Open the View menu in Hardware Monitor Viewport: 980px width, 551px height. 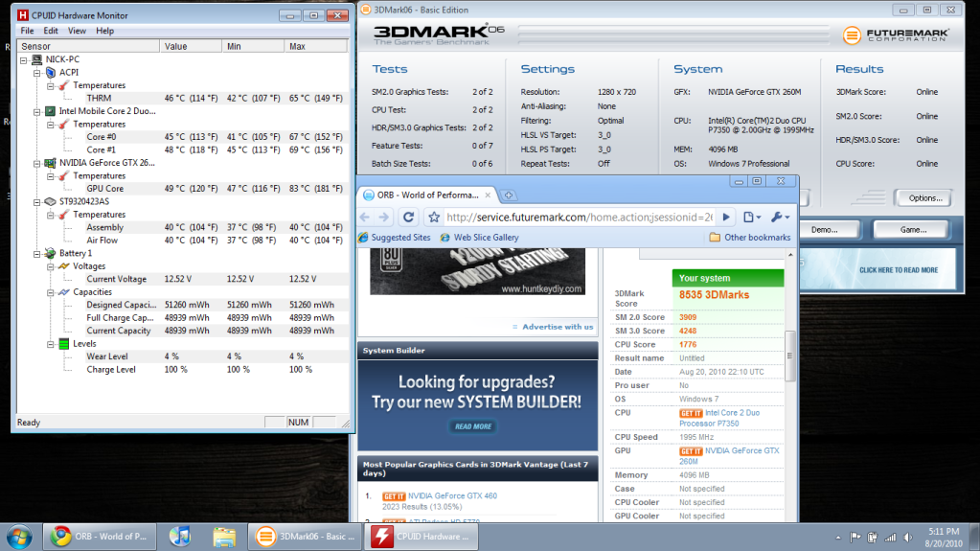(x=77, y=31)
